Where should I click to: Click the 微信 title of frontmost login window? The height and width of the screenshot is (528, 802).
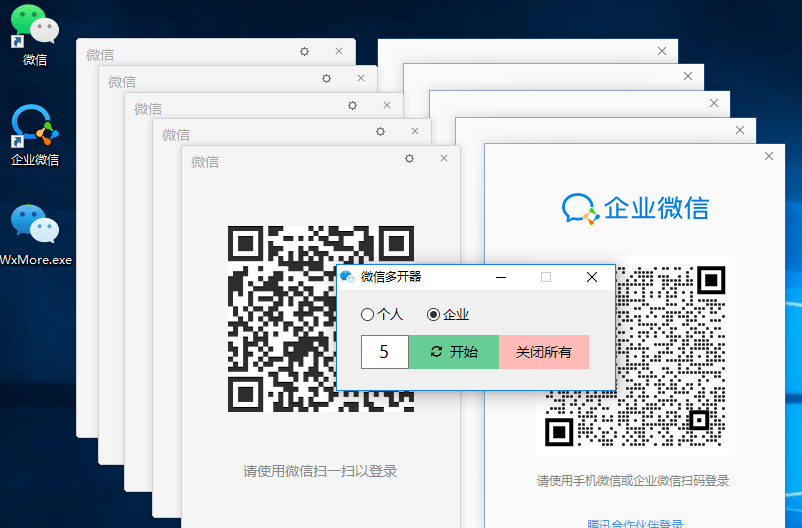(x=205, y=162)
